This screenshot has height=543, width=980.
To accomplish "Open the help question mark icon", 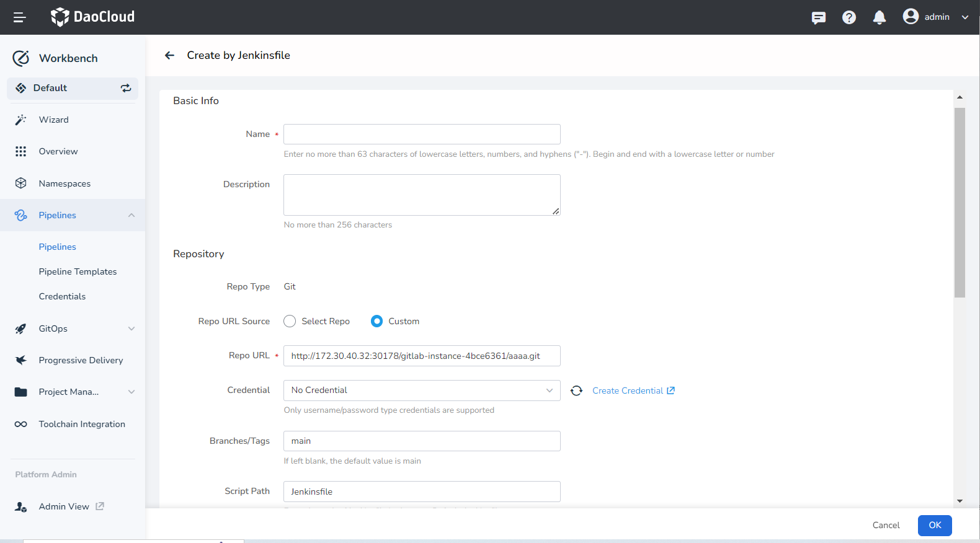I will click(x=849, y=17).
